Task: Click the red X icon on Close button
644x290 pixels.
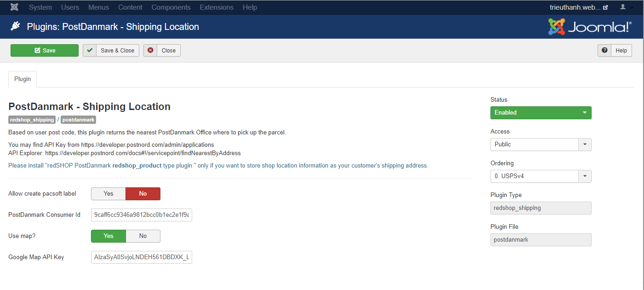Action: coord(150,51)
